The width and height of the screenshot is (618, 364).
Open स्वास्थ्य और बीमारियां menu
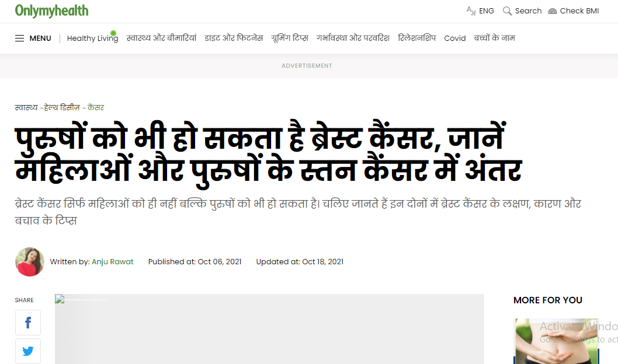(x=161, y=38)
